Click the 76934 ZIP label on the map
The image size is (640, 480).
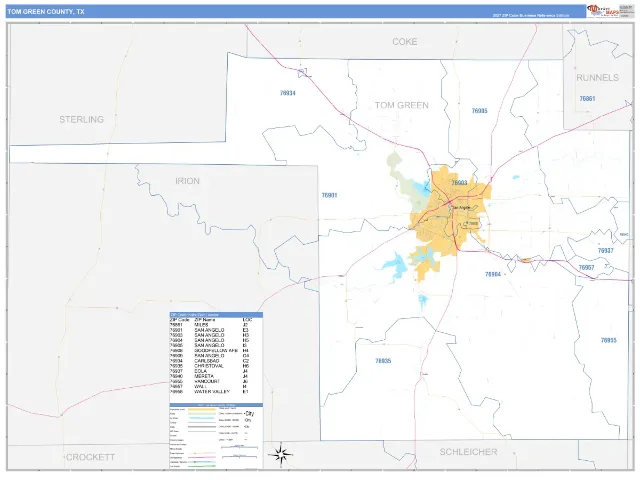288,93
